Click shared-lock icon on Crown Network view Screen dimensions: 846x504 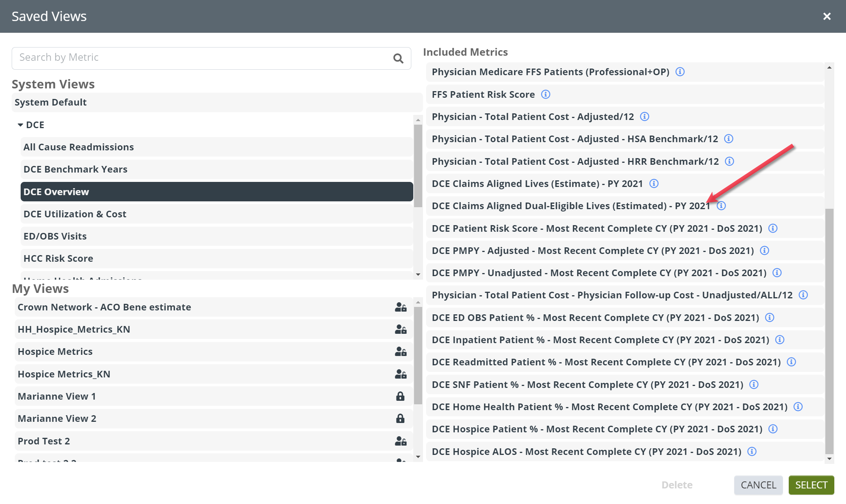point(400,307)
